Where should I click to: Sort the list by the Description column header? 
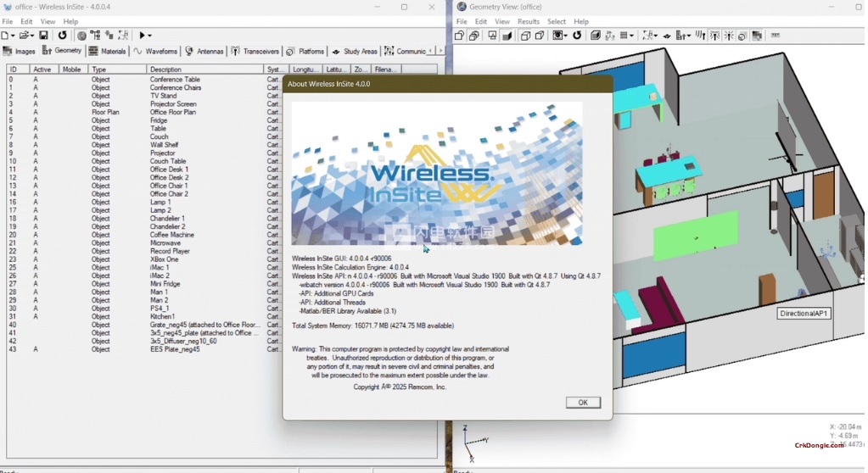(204, 70)
